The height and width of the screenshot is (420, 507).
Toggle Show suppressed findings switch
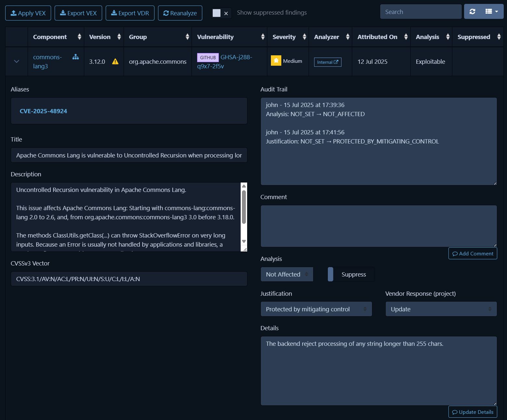coord(221,13)
